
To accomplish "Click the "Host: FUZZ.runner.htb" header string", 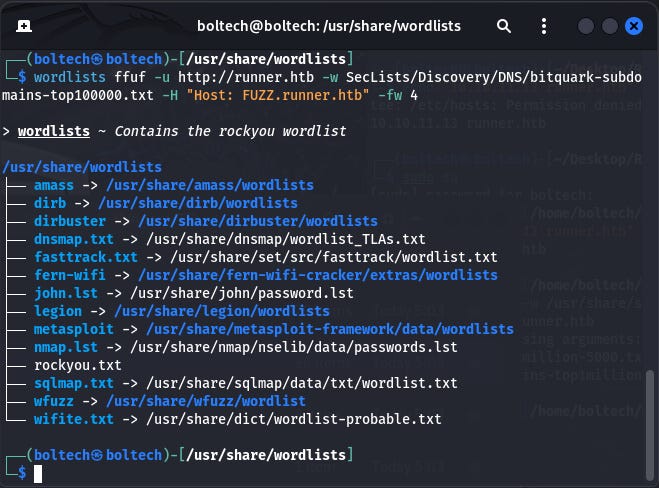I will pyautogui.click(x=278, y=95).
